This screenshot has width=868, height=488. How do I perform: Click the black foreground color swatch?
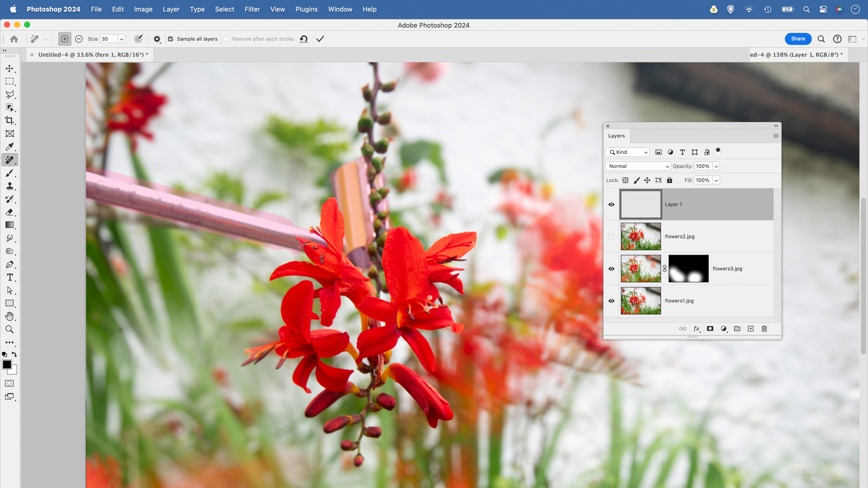pyautogui.click(x=7, y=364)
